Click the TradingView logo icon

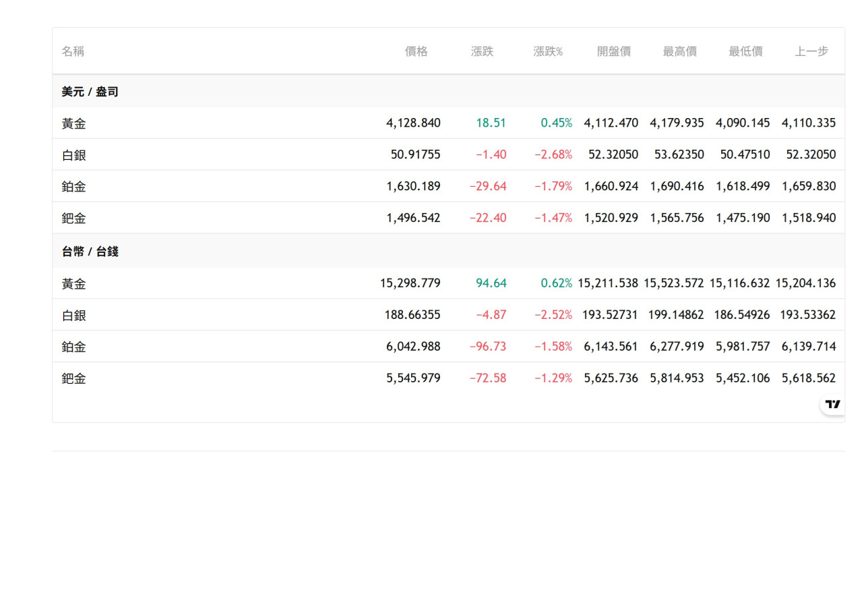[x=833, y=405]
